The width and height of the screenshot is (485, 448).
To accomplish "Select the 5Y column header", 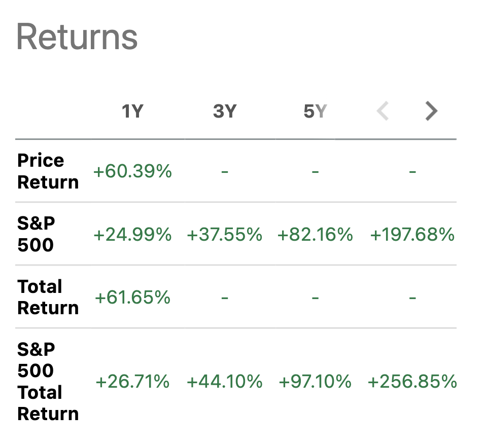I will click(x=316, y=110).
